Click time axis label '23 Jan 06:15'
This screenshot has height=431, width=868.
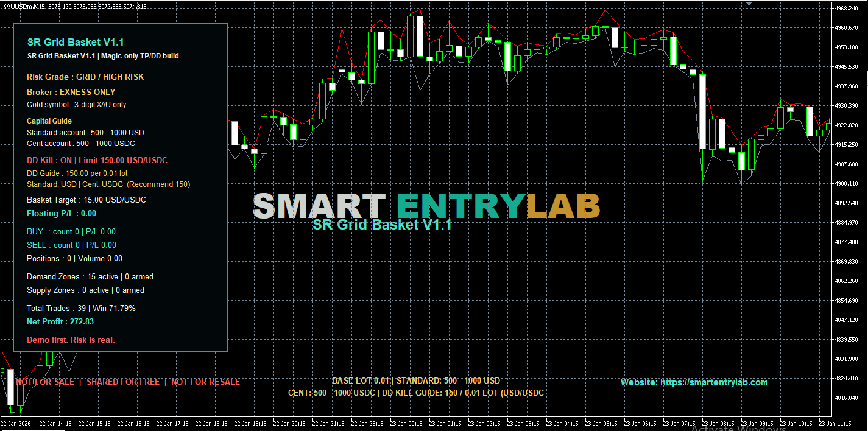(640, 423)
